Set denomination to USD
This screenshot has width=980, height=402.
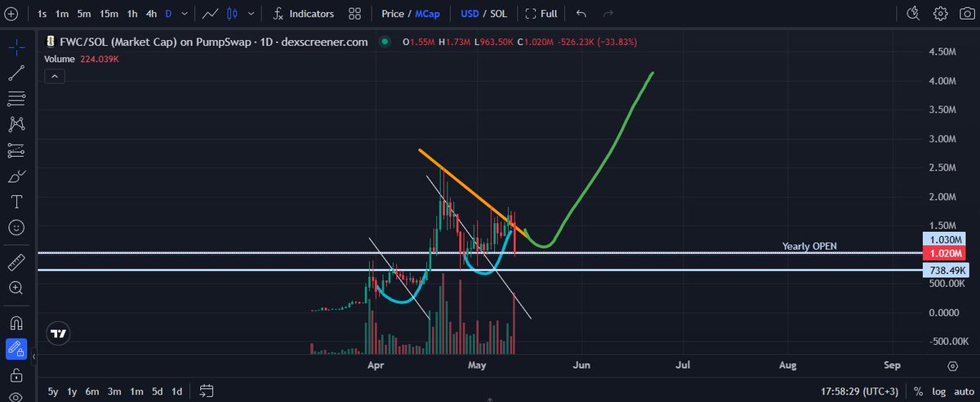tap(470, 14)
